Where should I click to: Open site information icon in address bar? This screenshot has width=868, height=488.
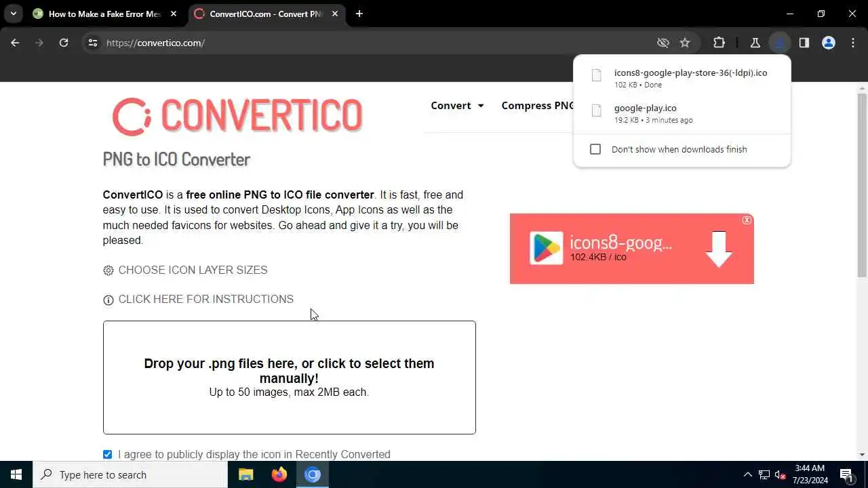tap(93, 43)
